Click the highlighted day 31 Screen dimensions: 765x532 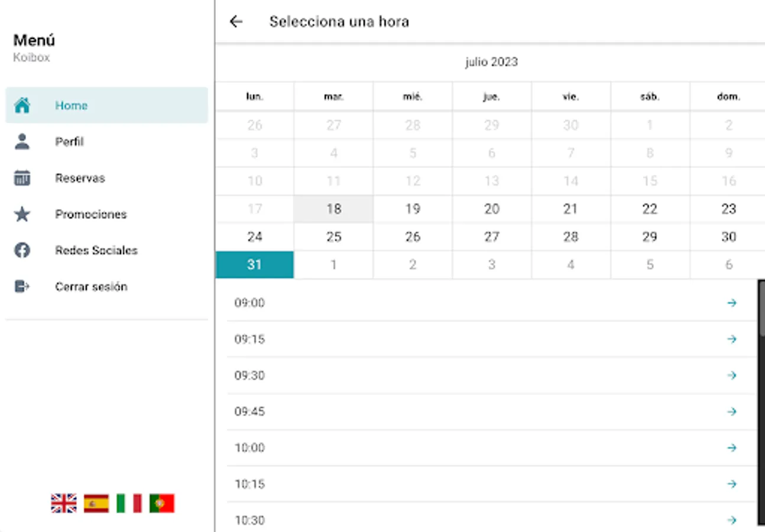254,264
